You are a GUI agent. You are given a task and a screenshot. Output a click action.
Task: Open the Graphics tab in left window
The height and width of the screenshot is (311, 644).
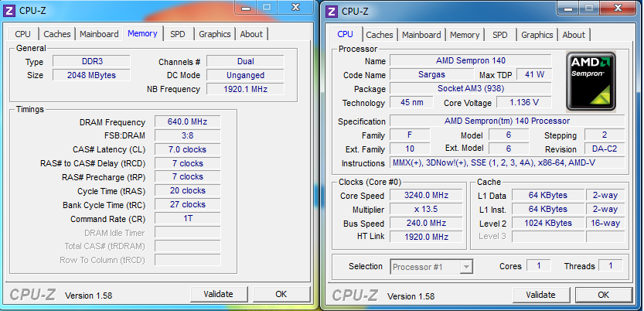click(x=215, y=34)
